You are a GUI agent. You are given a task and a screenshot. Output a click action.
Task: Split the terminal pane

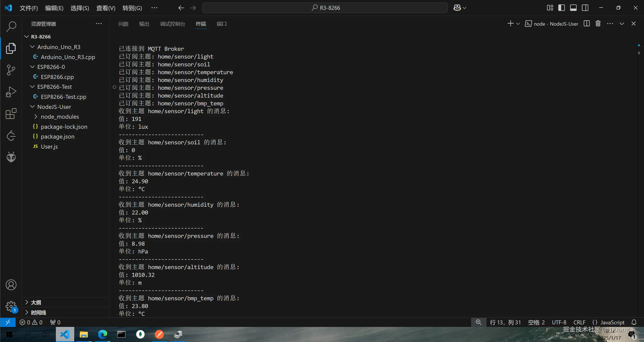click(x=586, y=24)
